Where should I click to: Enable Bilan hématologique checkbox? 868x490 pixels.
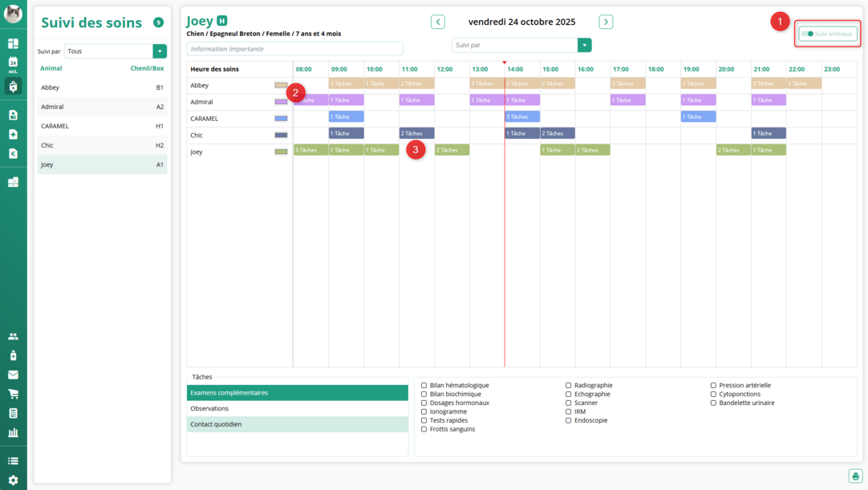pos(424,386)
